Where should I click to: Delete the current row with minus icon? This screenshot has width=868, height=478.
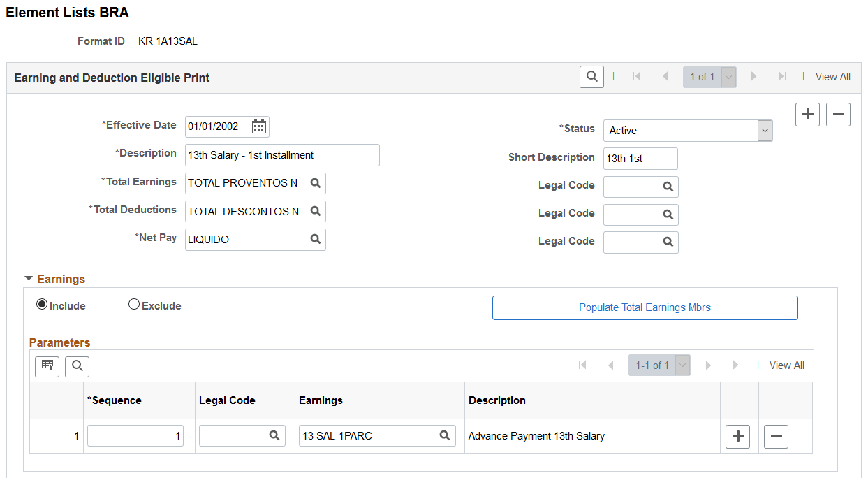[x=838, y=115]
